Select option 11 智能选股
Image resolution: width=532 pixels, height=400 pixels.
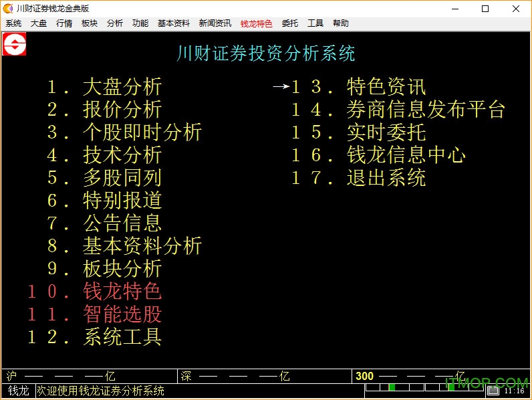(x=94, y=314)
